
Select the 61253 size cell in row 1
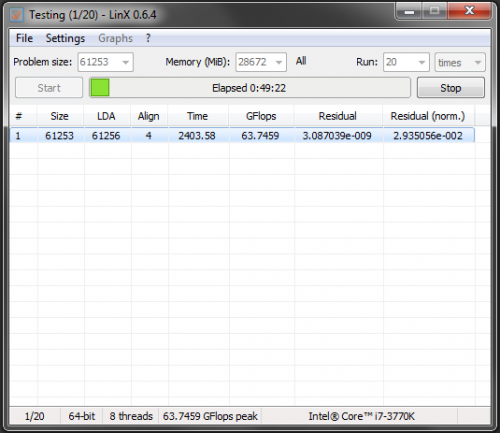(x=59, y=136)
